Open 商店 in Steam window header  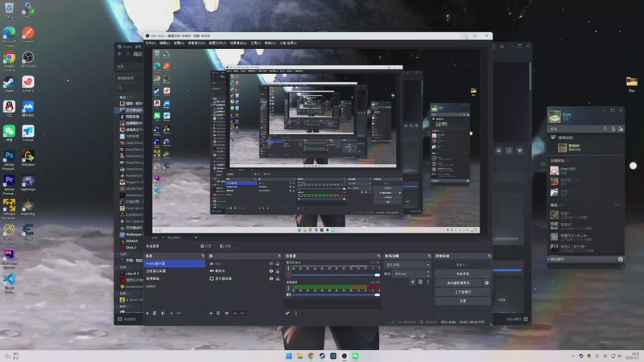(x=138, y=54)
